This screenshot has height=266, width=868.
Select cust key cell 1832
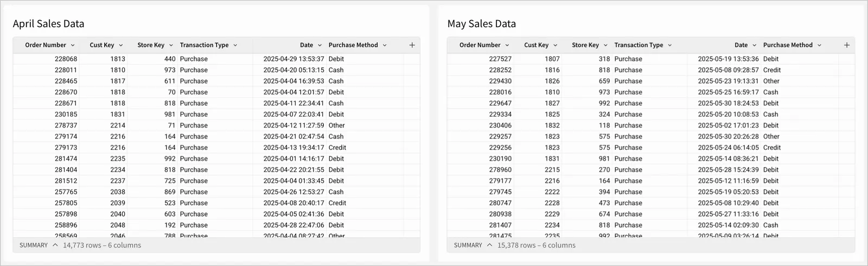(552, 125)
